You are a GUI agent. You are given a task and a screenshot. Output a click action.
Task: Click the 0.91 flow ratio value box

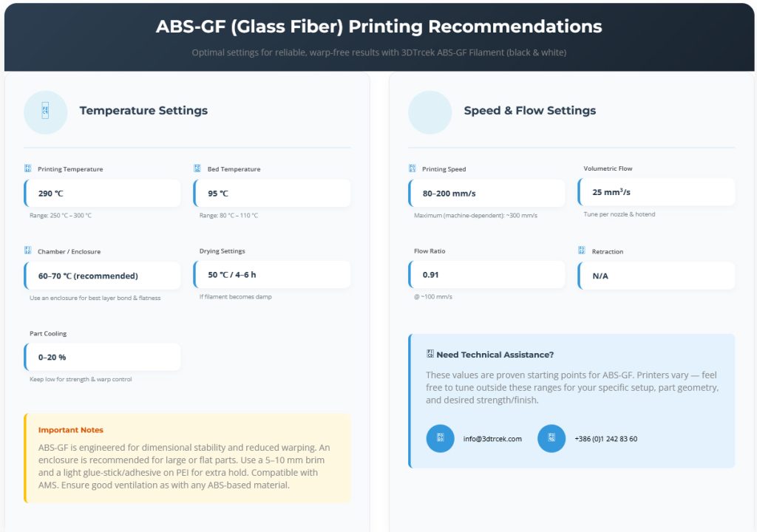[487, 275]
